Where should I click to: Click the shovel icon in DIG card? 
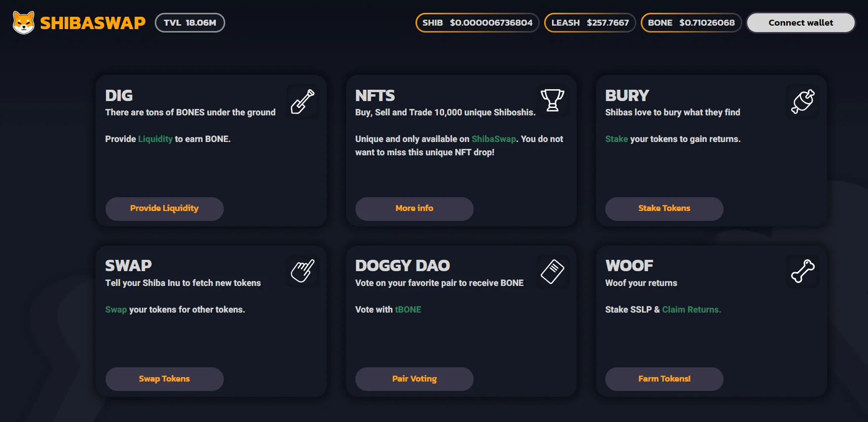[x=303, y=102]
